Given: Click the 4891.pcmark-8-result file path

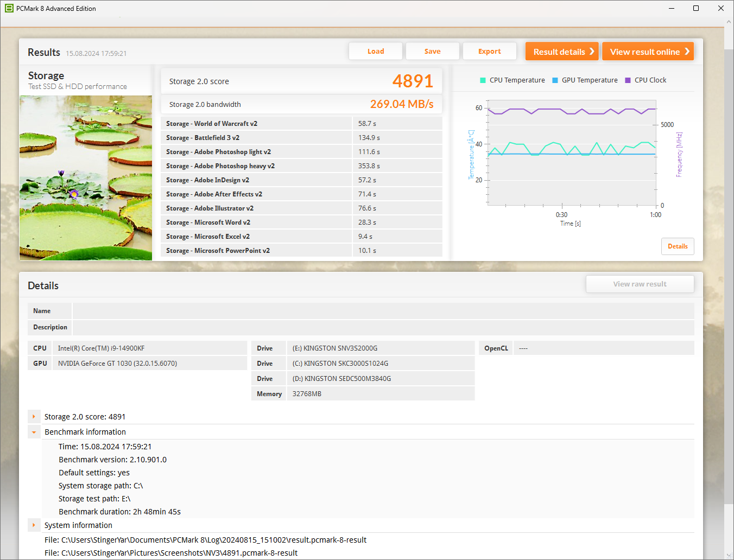Looking at the screenshot, I should [171, 553].
